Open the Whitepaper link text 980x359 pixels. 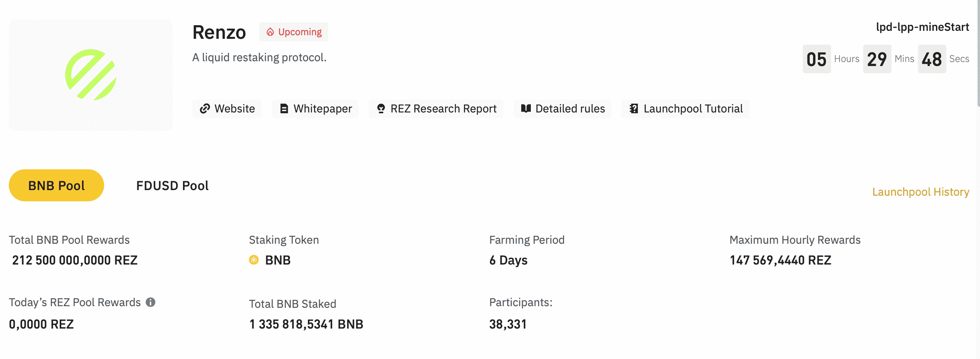323,109
